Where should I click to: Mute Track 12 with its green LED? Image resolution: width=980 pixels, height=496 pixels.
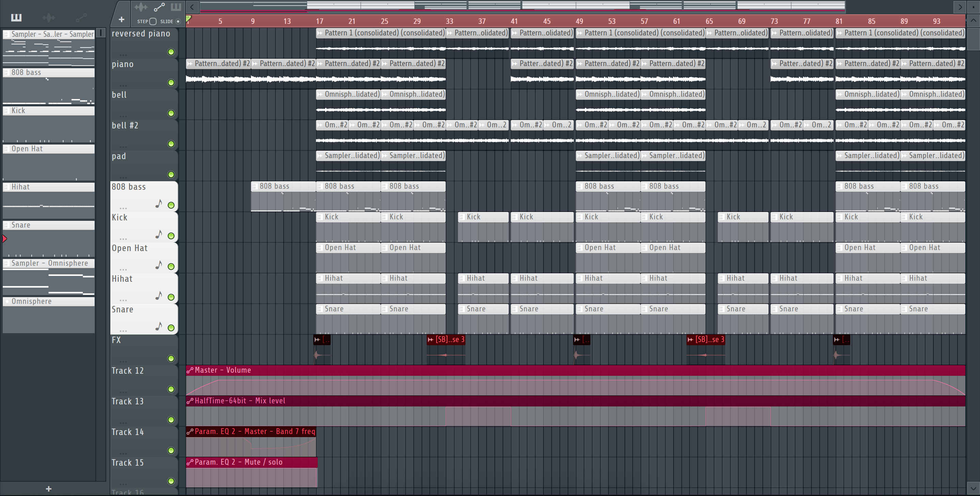coord(171,389)
